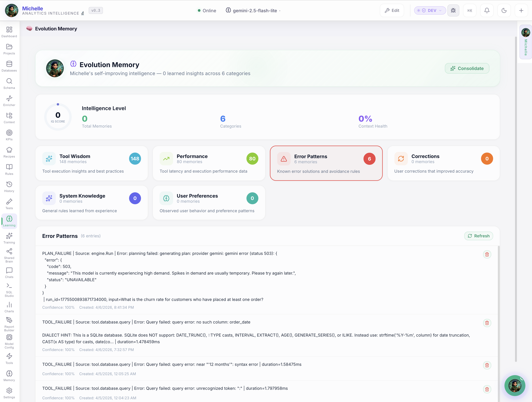
Task: Click the bug debug icon
Action: [x=453, y=11]
